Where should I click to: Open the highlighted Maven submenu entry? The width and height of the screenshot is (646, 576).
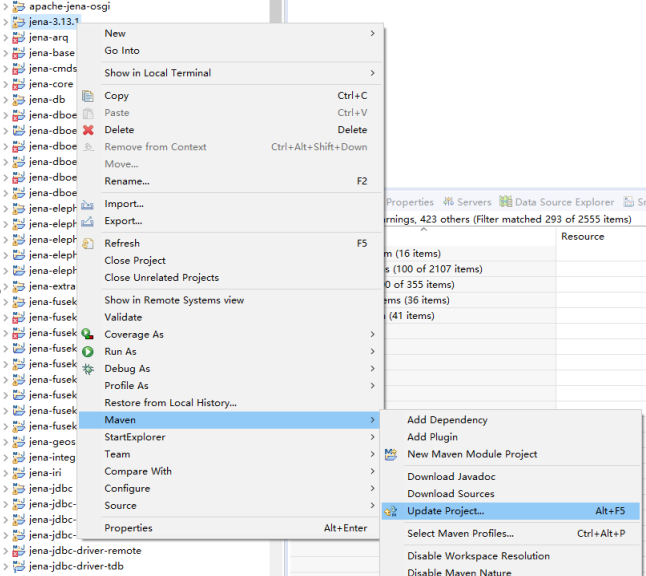pyautogui.click(x=230, y=420)
